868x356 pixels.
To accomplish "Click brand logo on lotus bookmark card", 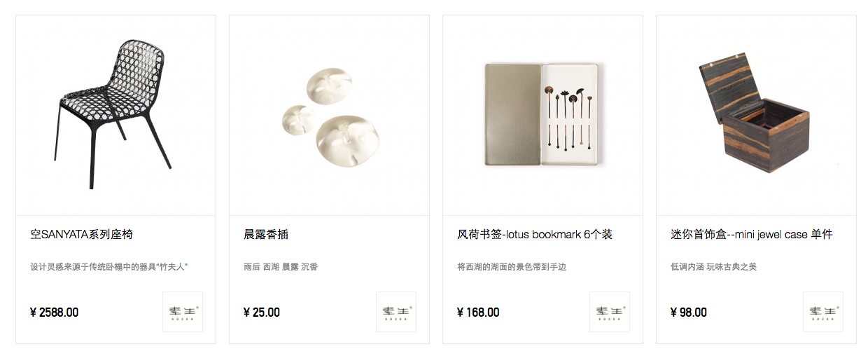I will [x=610, y=312].
